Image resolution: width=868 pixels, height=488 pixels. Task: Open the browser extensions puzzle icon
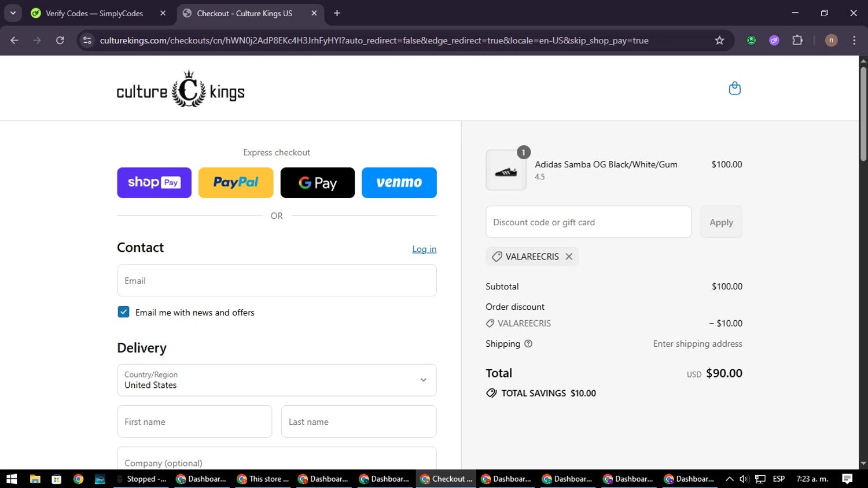click(797, 41)
